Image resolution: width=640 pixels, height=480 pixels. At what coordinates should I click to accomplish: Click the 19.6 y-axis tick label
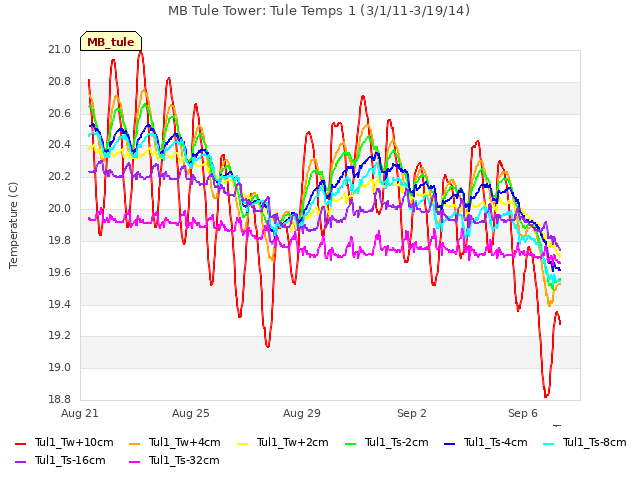[60, 272]
